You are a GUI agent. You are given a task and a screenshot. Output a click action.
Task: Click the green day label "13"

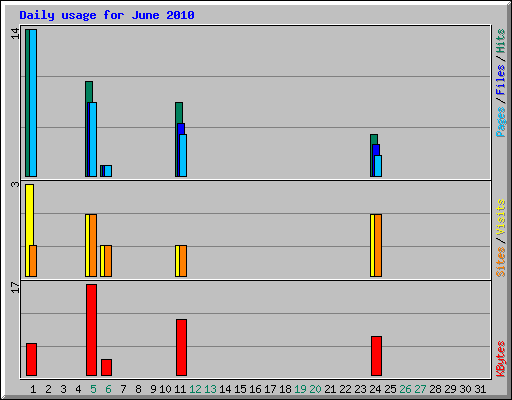210,389
